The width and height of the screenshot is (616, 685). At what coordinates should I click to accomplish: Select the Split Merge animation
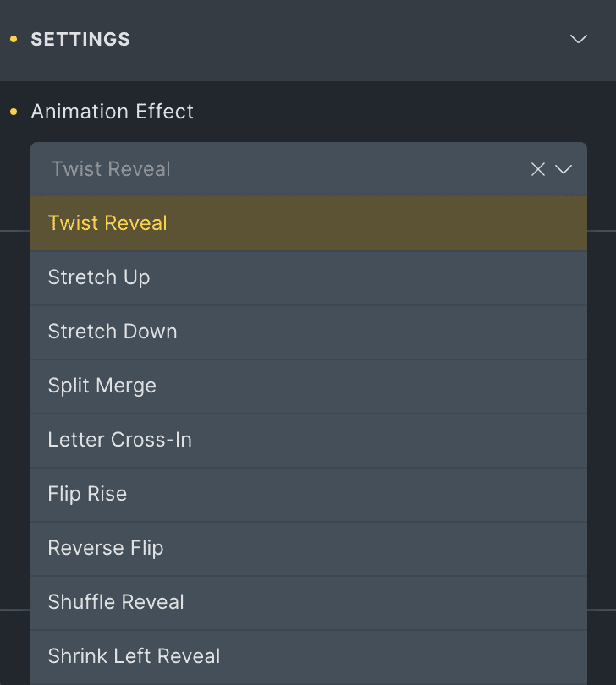point(102,386)
